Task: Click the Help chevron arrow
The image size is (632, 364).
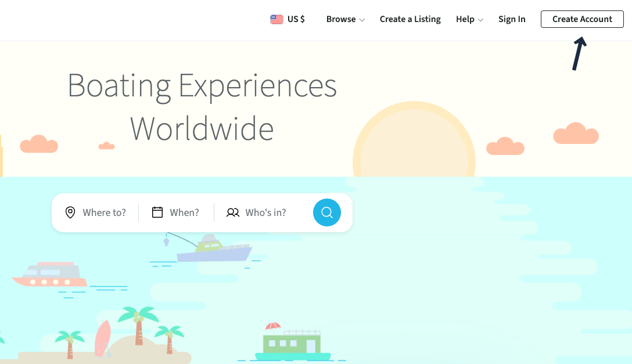Action: [x=480, y=20]
